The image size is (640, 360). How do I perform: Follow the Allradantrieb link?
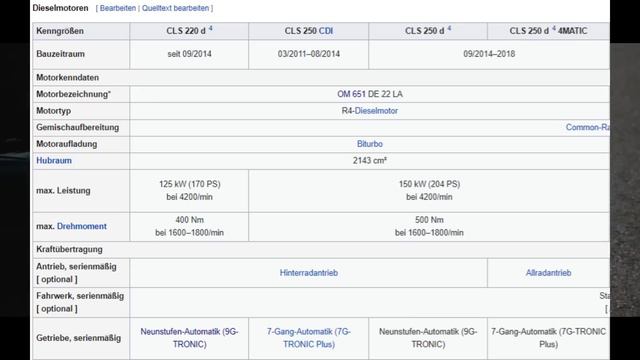(548, 273)
